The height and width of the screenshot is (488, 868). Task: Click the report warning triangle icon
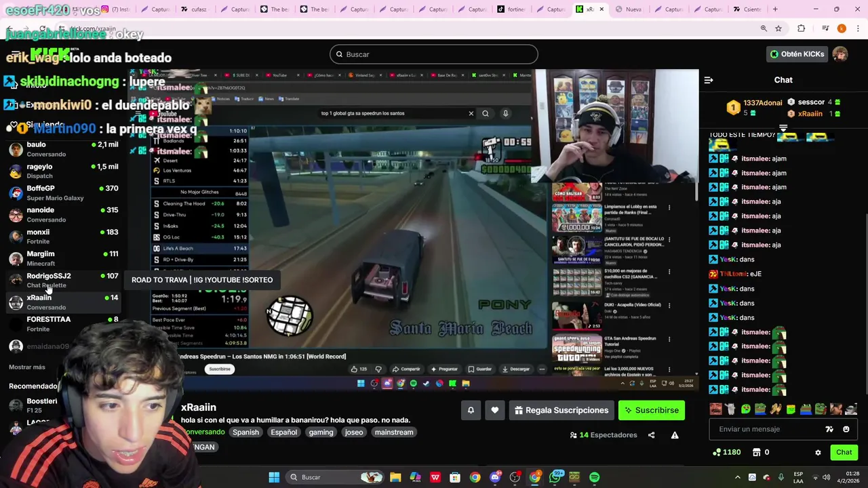675,435
